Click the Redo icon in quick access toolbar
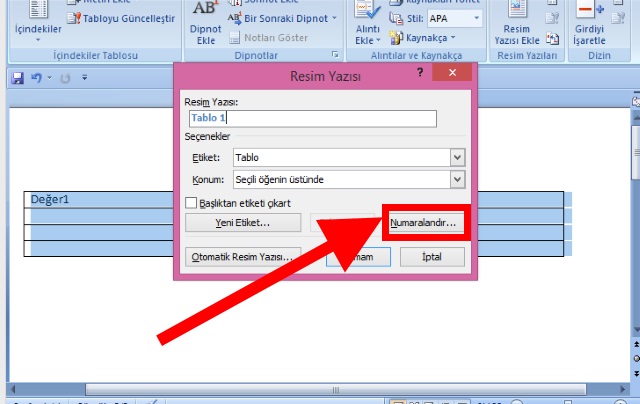Image resolution: width=640 pixels, height=404 pixels. [x=65, y=78]
